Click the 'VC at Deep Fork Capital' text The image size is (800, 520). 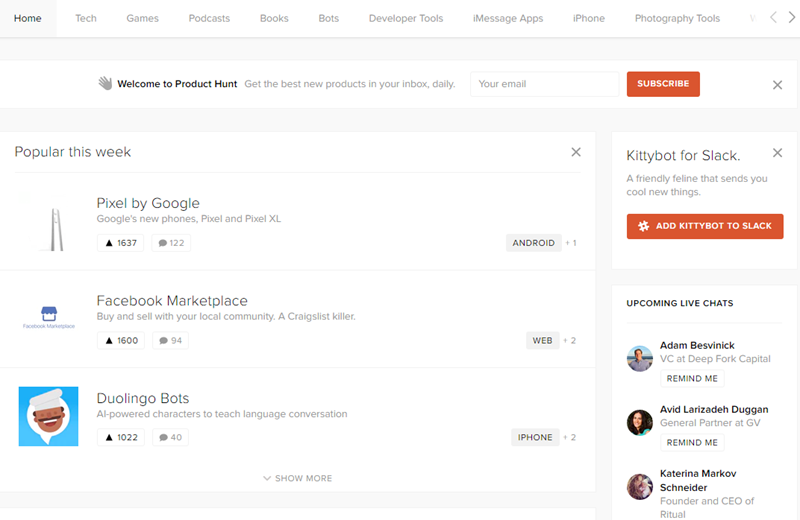click(715, 359)
